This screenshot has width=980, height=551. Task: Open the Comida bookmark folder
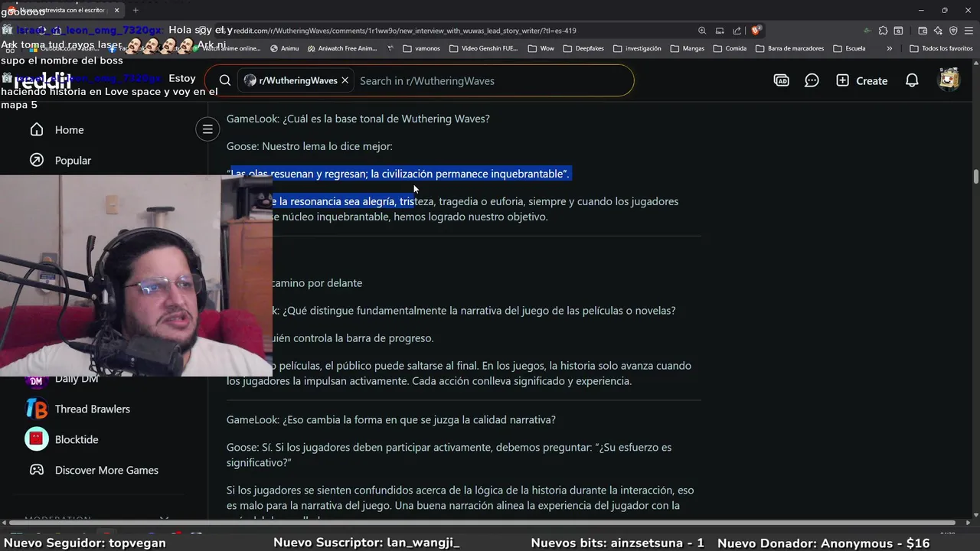pos(730,48)
